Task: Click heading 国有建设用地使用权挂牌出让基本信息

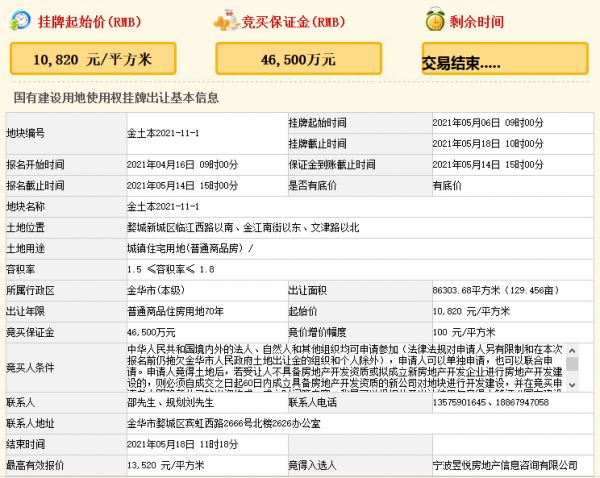Action: tap(116, 98)
